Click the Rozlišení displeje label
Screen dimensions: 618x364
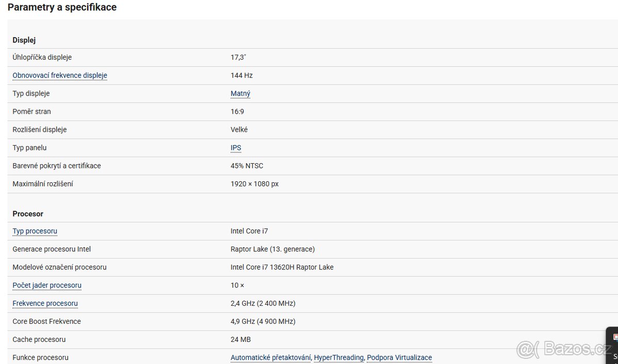40,130
